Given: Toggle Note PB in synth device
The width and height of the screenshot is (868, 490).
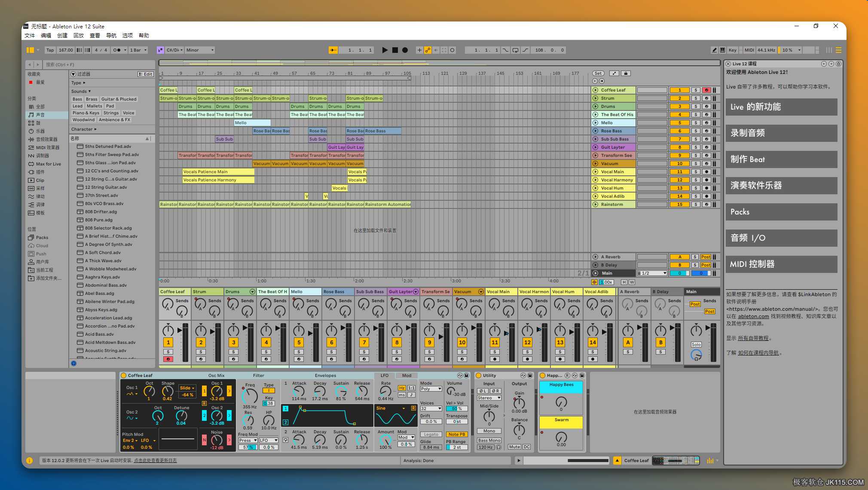Looking at the screenshot, I should point(456,435).
